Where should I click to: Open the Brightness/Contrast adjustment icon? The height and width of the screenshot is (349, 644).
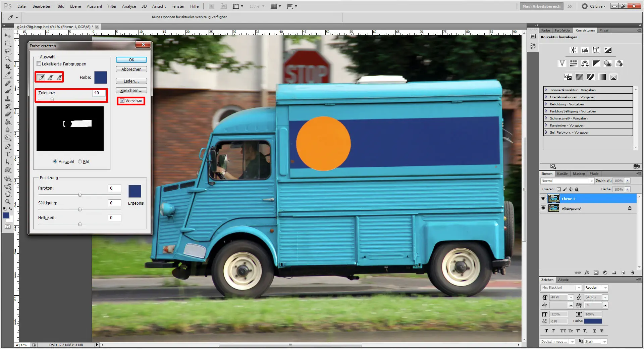[573, 50]
